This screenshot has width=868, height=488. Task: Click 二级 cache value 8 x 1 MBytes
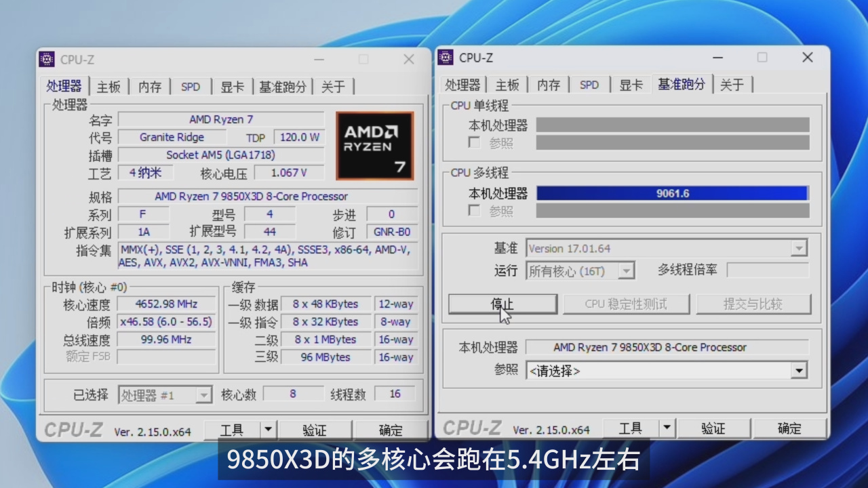point(325,340)
